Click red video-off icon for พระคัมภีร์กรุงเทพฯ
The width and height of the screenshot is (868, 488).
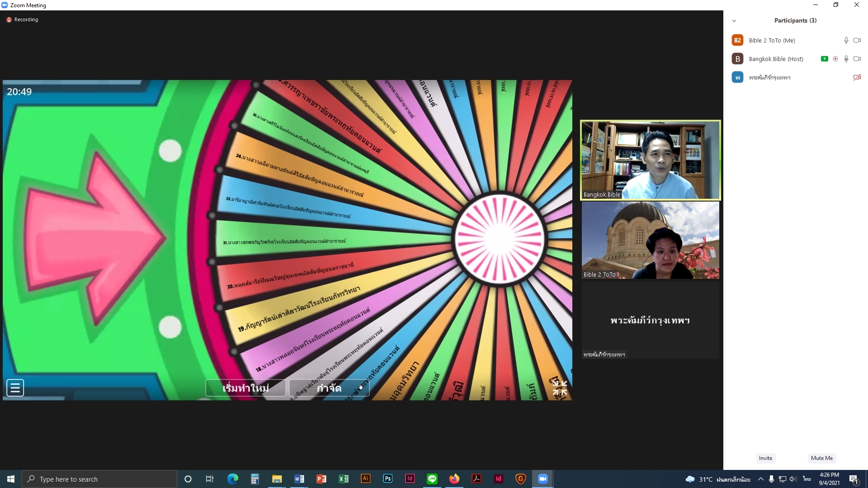857,77
